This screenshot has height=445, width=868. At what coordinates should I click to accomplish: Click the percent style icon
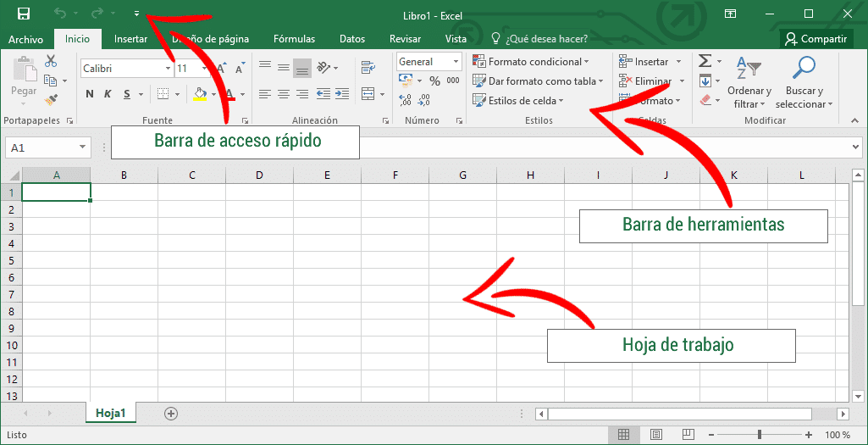point(434,81)
